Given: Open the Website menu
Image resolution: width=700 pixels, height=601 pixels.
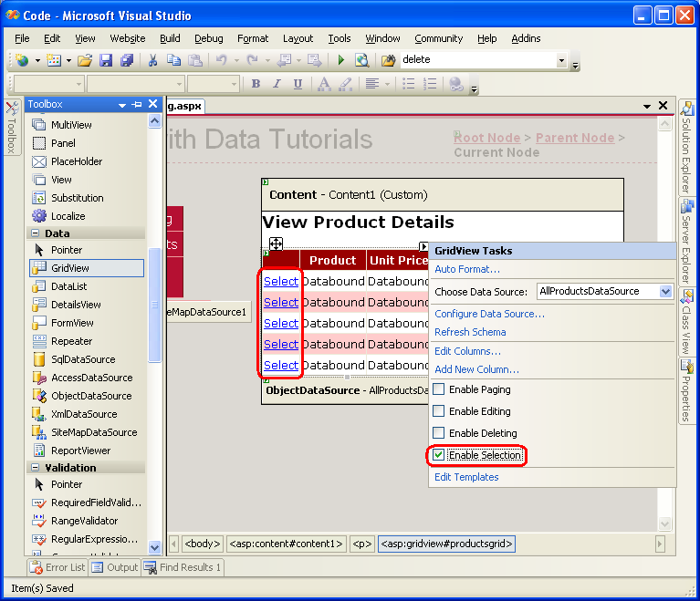Looking at the screenshot, I should [x=127, y=38].
